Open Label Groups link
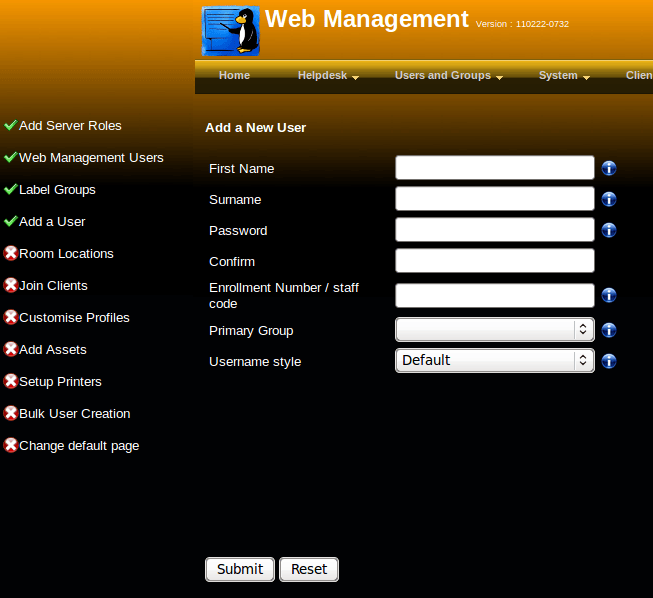Screen dimensions: 653x598 pos(57,190)
